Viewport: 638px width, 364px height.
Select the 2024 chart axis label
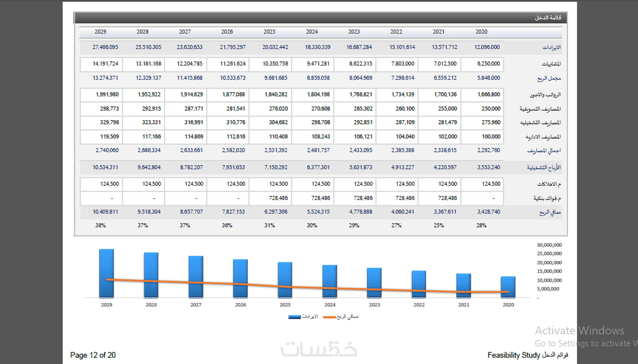[330, 305]
